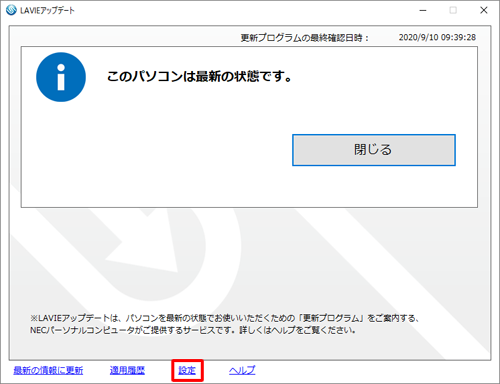Open the ヘルプ link

(x=242, y=370)
